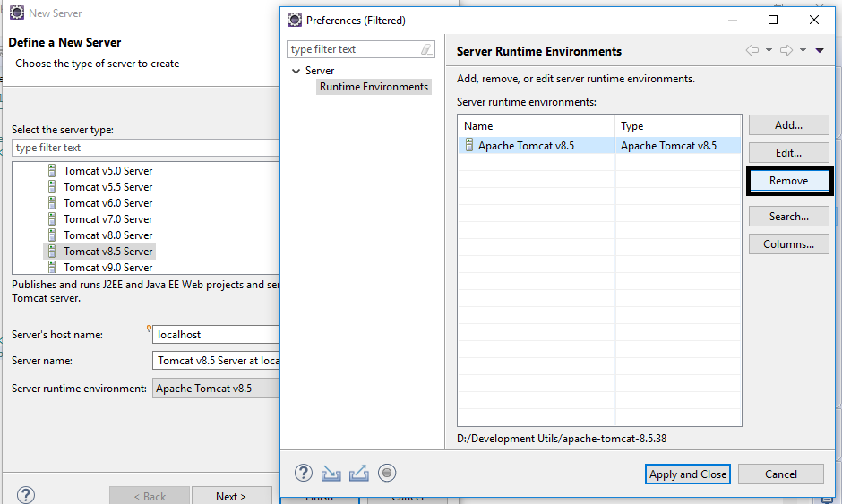Select Apache Tomcat v8.5 row in table
This screenshot has width=842, height=504.
coord(599,145)
